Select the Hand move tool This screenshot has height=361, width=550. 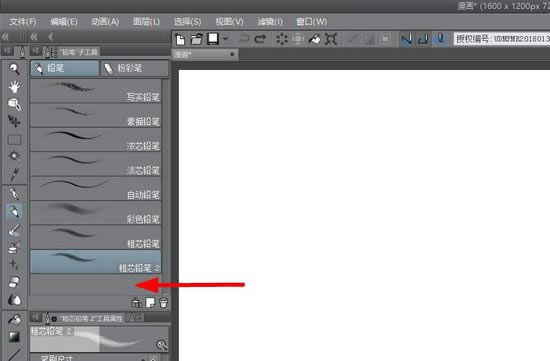point(14,87)
